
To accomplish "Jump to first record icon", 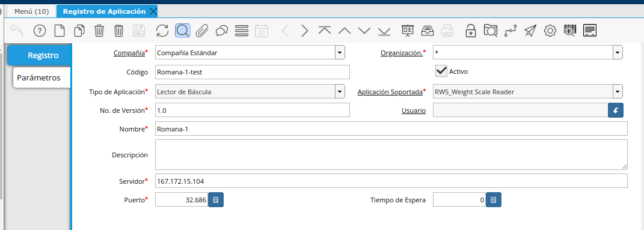I will 325,31.
